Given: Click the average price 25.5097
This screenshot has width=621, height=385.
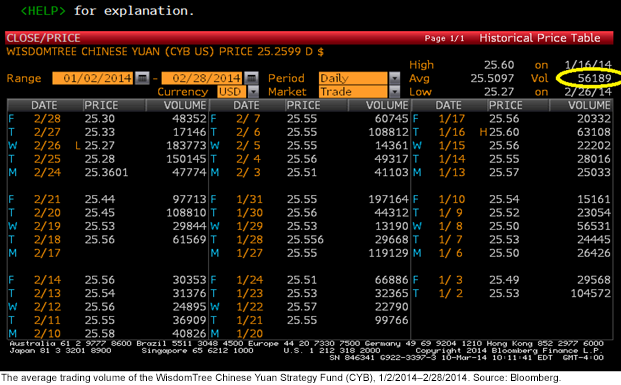Looking at the screenshot, I should tap(492, 78).
